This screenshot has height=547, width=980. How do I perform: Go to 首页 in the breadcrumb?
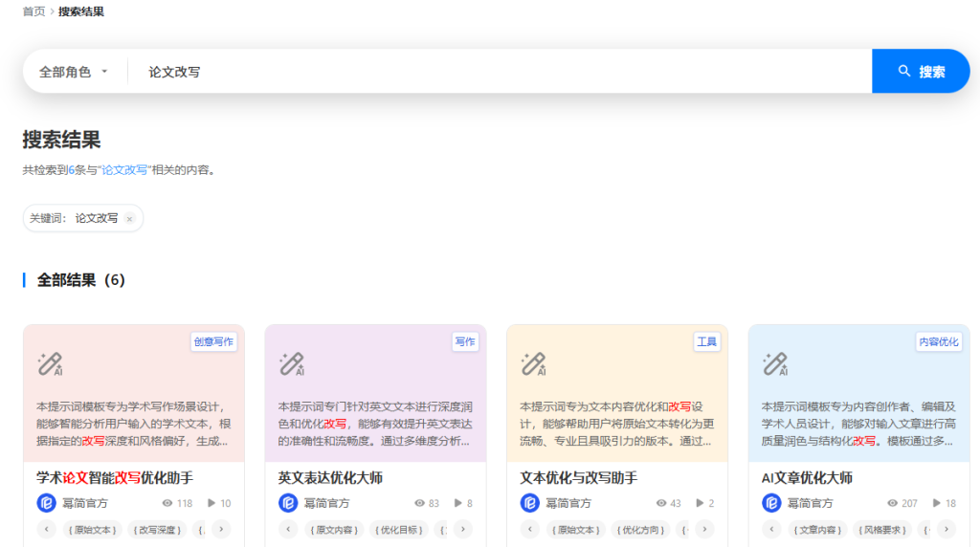pyautogui.click(x=33, y=11)
